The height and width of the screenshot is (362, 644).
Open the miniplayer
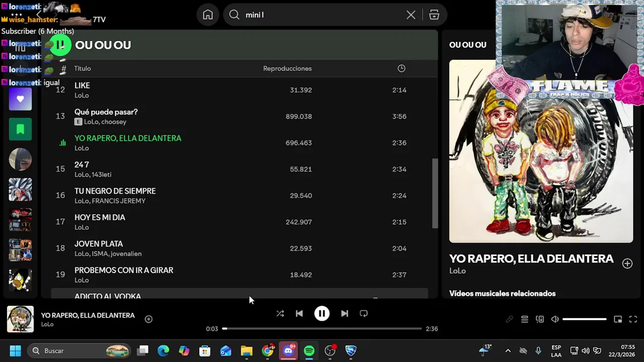[x=618, y=319]
